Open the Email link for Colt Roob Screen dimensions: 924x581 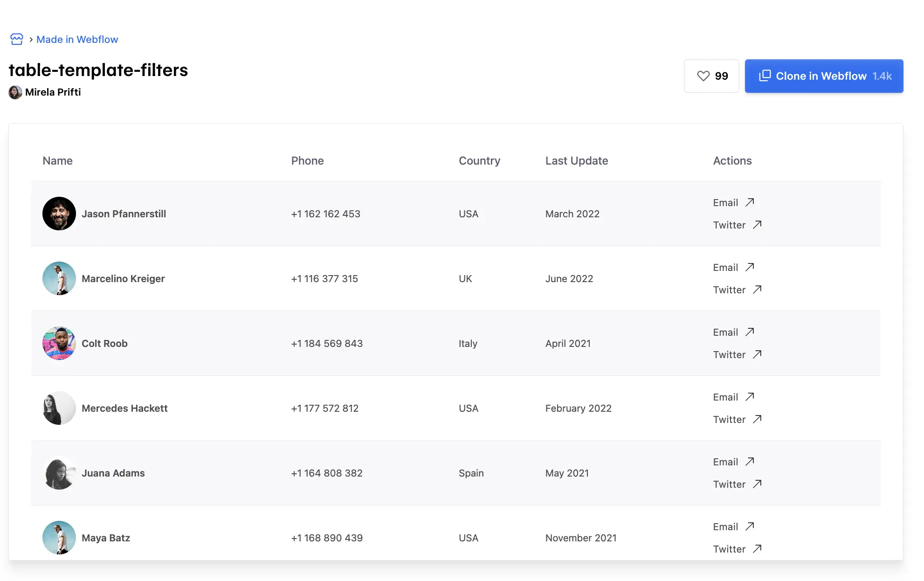725,332
